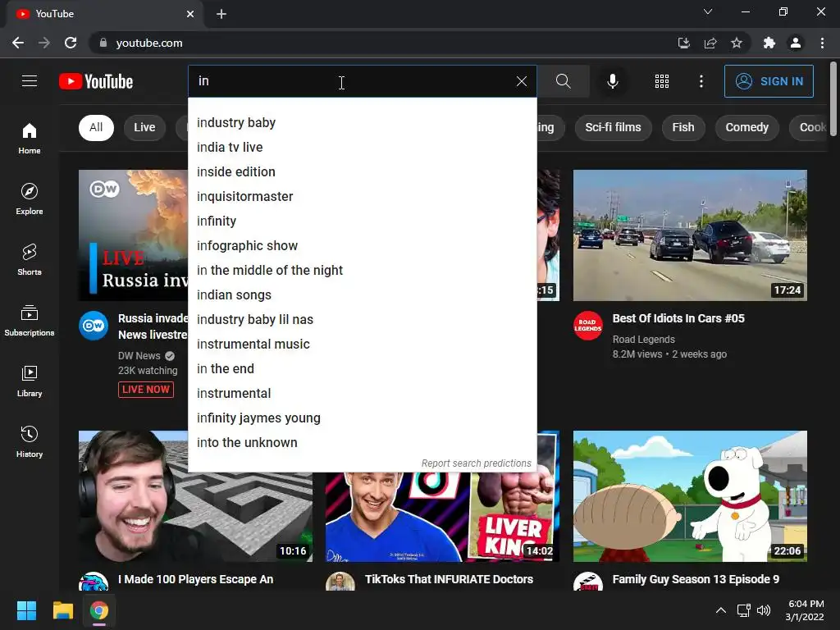The height and width of the screenshot is (630, 840).
Task: Open a new browser tab
Action: (x=221, y=14)
